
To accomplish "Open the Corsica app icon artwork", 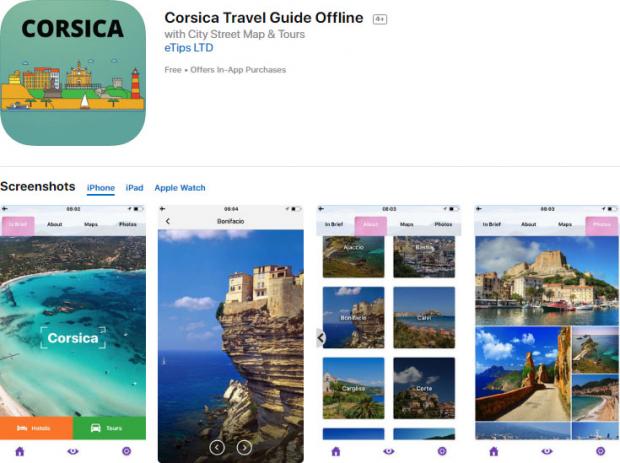I will coord(73,73).
